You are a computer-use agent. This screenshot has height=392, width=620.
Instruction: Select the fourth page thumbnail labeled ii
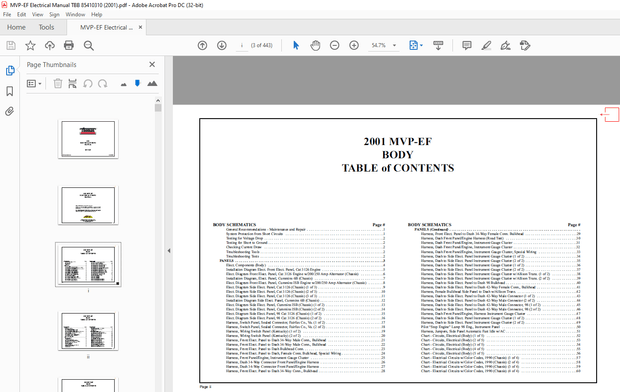[88, 331]
